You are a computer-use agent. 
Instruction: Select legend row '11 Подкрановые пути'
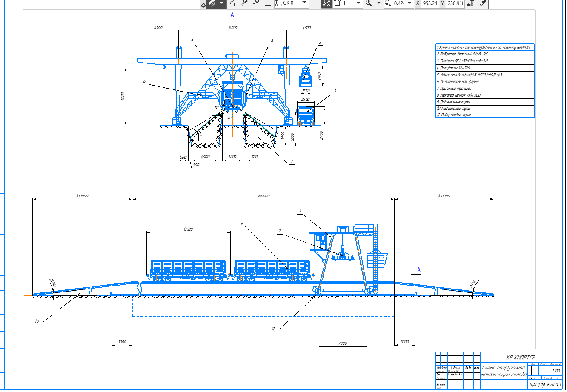click(485, 114)
